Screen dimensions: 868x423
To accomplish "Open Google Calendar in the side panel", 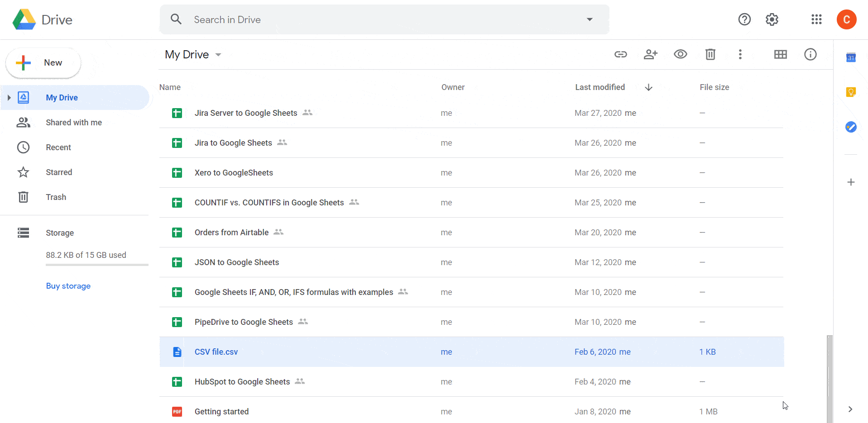I will [x=851, y=58].
